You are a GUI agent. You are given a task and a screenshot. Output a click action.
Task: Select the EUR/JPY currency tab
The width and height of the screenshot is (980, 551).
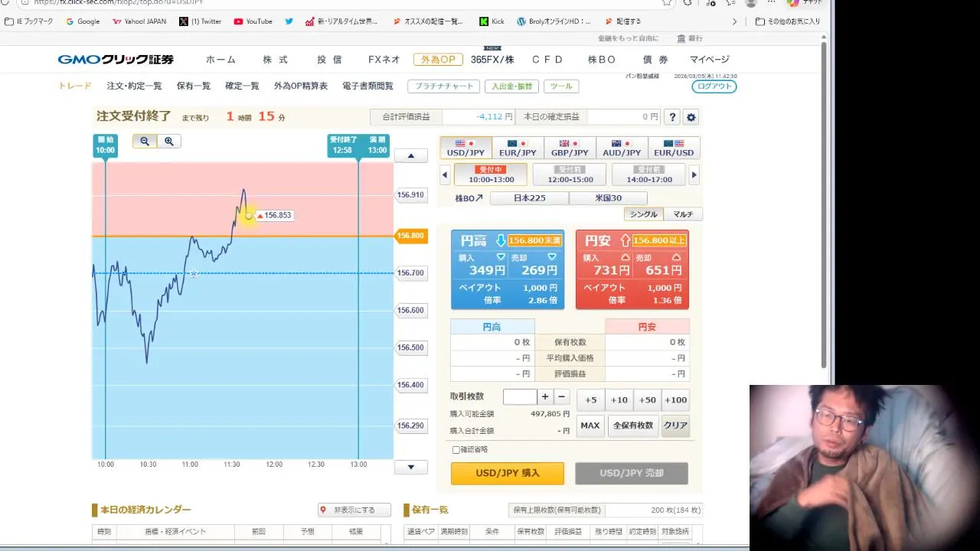(518, 148)
